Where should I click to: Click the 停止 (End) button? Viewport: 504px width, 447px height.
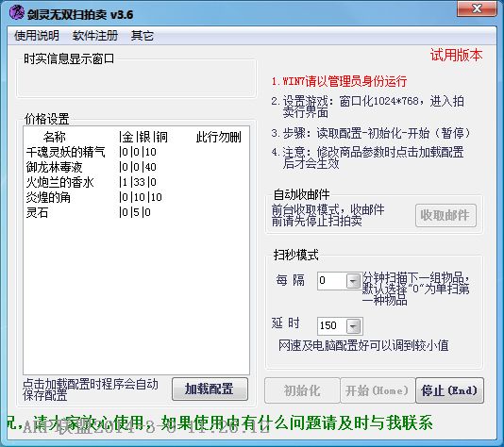(x=449, y=390)
